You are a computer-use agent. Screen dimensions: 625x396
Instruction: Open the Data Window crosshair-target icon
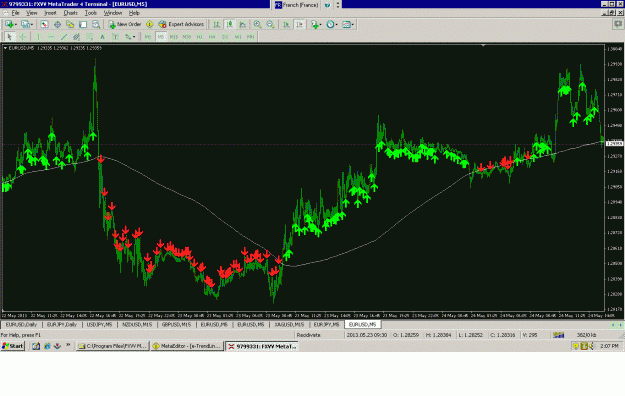coord(57,24)
